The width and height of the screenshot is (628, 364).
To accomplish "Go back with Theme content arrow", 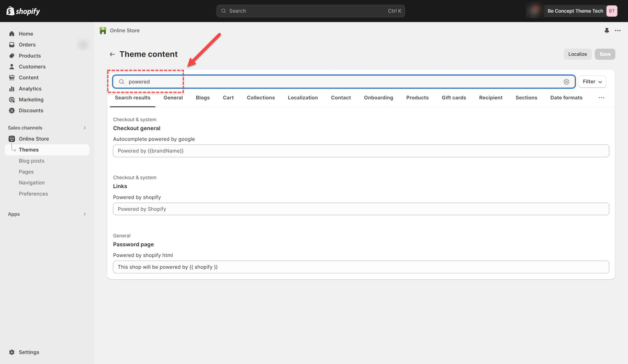I will [112, 54].
